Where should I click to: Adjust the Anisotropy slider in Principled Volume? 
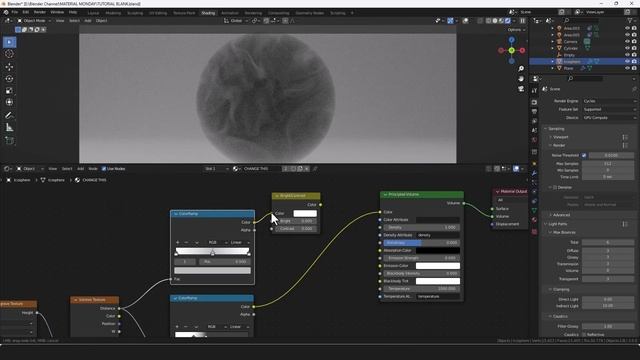coord(421,242)
